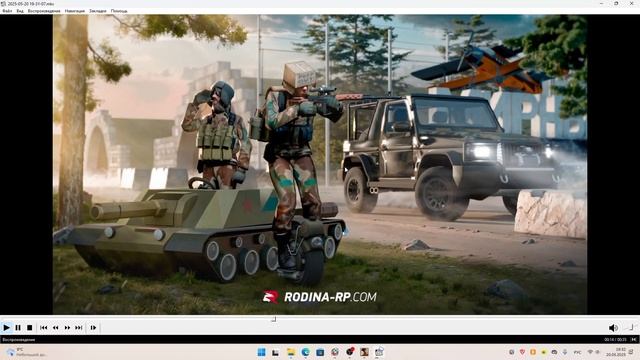Click the volume slider handle
The image size is (640, 360).
tap(631, 327)
